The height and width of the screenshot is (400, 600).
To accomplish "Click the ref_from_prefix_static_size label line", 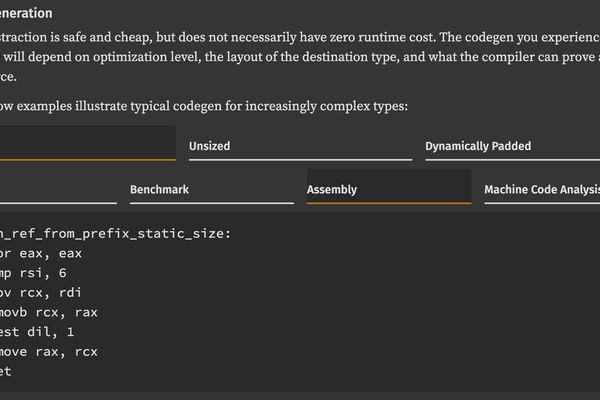I will 115,234.
